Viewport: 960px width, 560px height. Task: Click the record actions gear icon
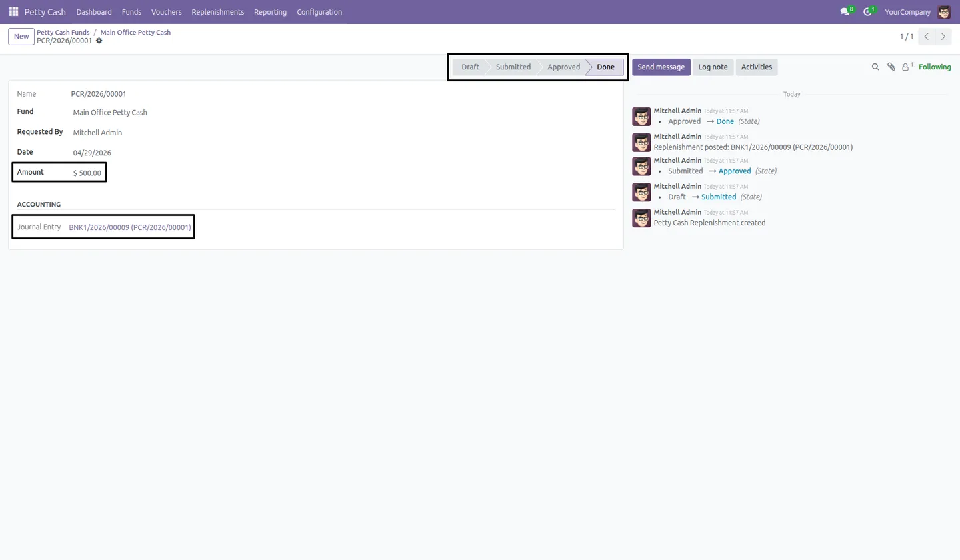pyautogui.click(x=99, y=41)
